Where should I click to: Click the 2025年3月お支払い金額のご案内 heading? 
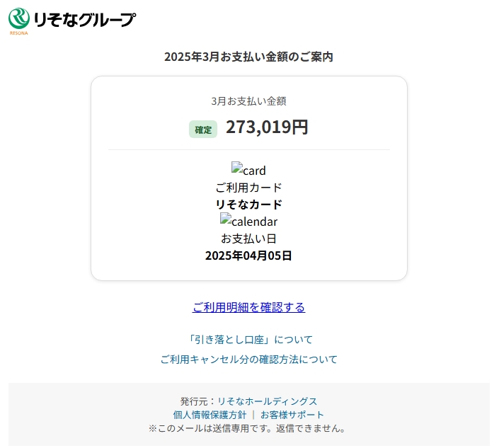[248, 57]
